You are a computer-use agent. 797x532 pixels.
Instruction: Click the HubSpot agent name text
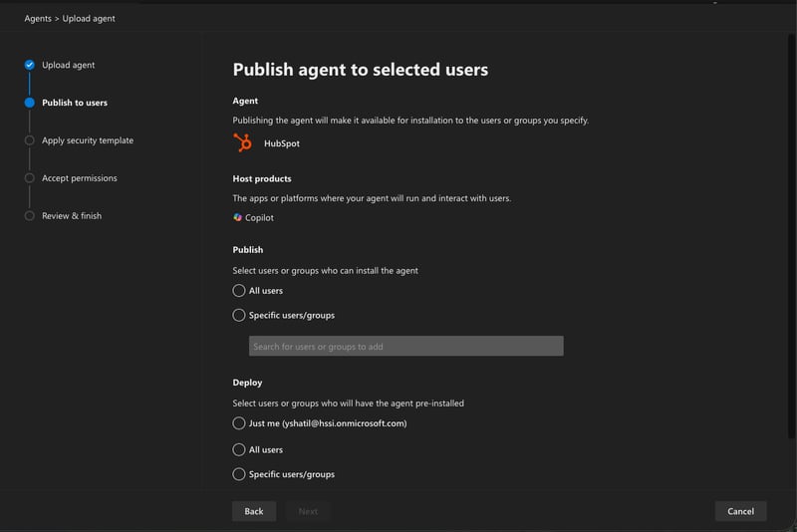[282, 143]
